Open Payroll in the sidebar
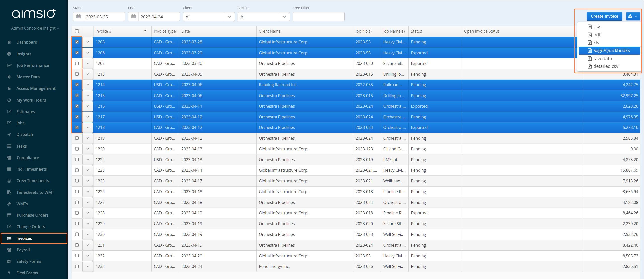Screen dimensions: 644x279 pyautogui.click(x=23, y=250)
